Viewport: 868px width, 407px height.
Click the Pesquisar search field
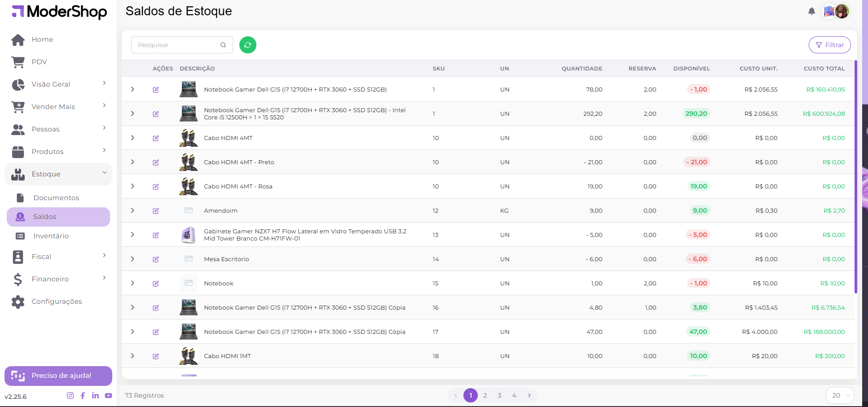click(182, 45)
